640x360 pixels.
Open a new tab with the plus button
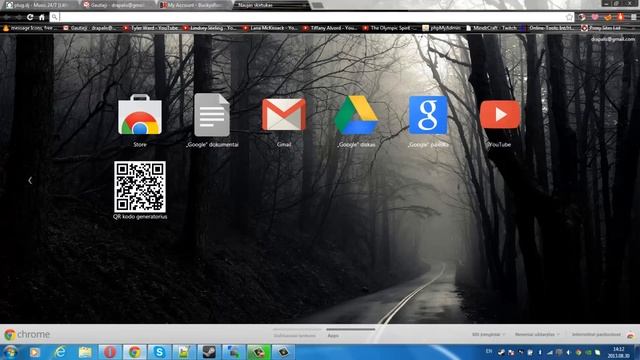318,5
